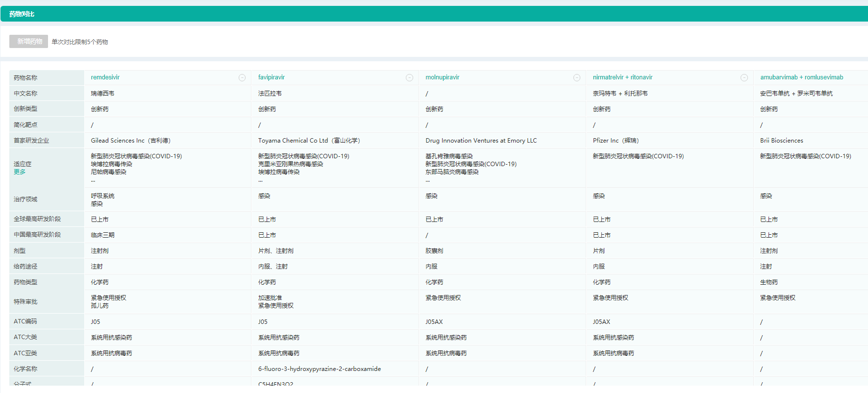The image size is (868, 393).
Task: Open amubarvimab + romlusevimab drug link
Action: pos(801,77)
